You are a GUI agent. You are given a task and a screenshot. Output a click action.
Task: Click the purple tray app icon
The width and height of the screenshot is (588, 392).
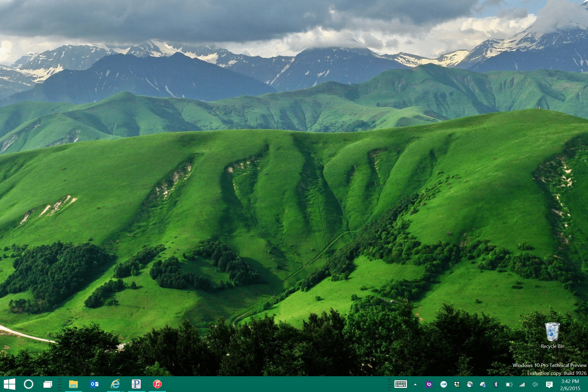429,384
